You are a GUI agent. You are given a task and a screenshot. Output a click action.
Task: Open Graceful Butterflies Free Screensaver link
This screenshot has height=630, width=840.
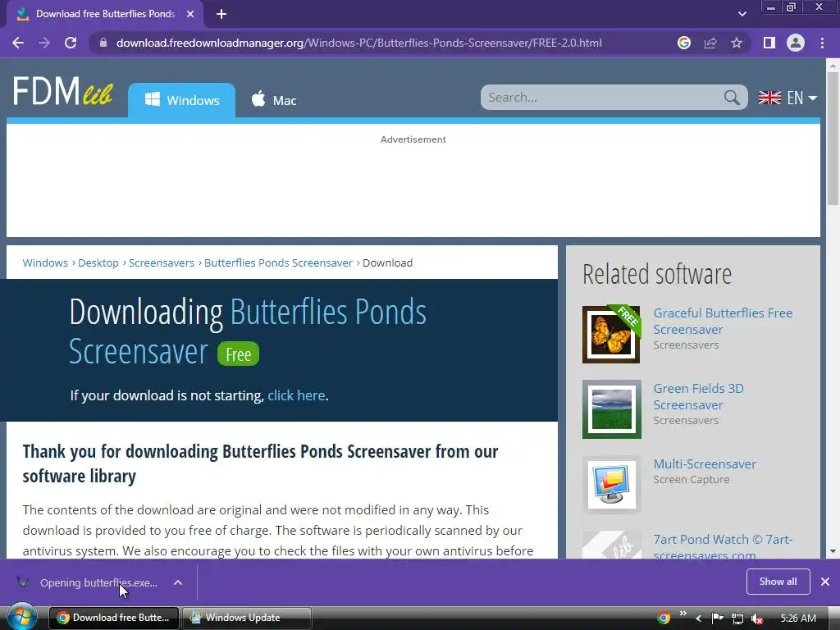click(723, 321)
